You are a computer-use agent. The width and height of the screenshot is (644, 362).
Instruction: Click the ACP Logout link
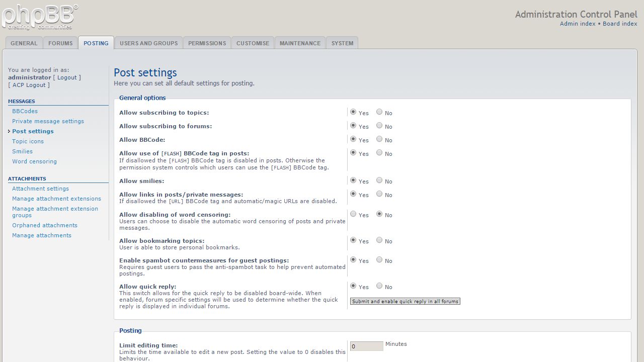[29, 85]
